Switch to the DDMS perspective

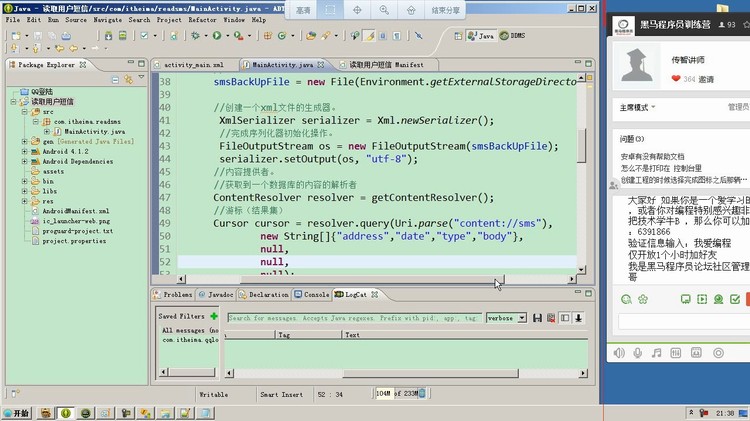tap(512, 36)
